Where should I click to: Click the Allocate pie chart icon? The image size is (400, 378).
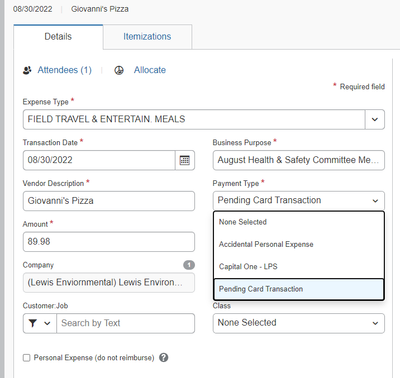(x=119, y=70)
